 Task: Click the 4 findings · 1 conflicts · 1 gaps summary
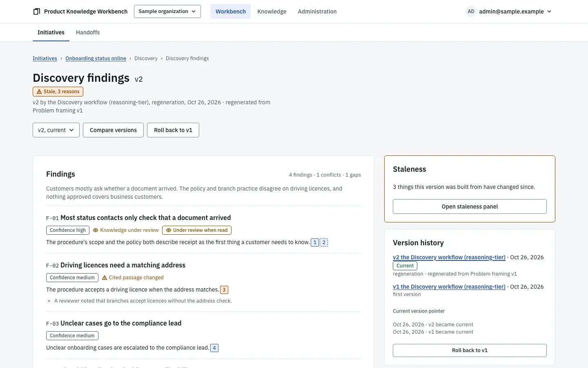tap(325, 175)
